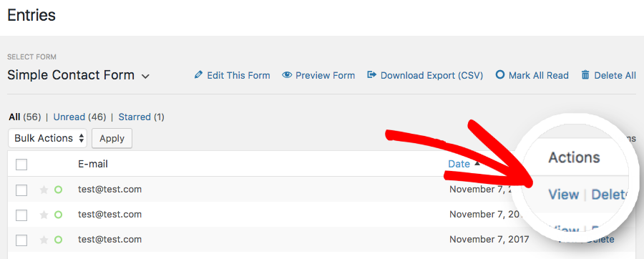Viewport: 644px width, 259px height.
Task: Download Export (CSV) link
Action: pyautogui.click(x=431, y=76)
